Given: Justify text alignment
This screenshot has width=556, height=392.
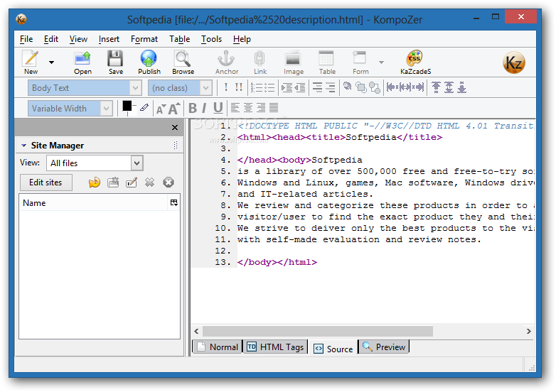Looking at the screenshot, I should (x=274, y=108).
